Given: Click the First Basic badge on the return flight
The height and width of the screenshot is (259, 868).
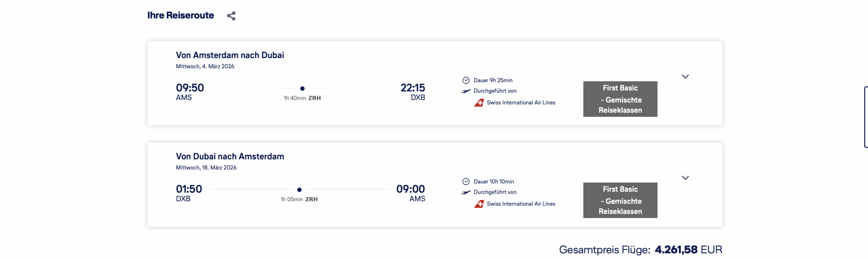Looking at the screenshot, I should point(620,200).
